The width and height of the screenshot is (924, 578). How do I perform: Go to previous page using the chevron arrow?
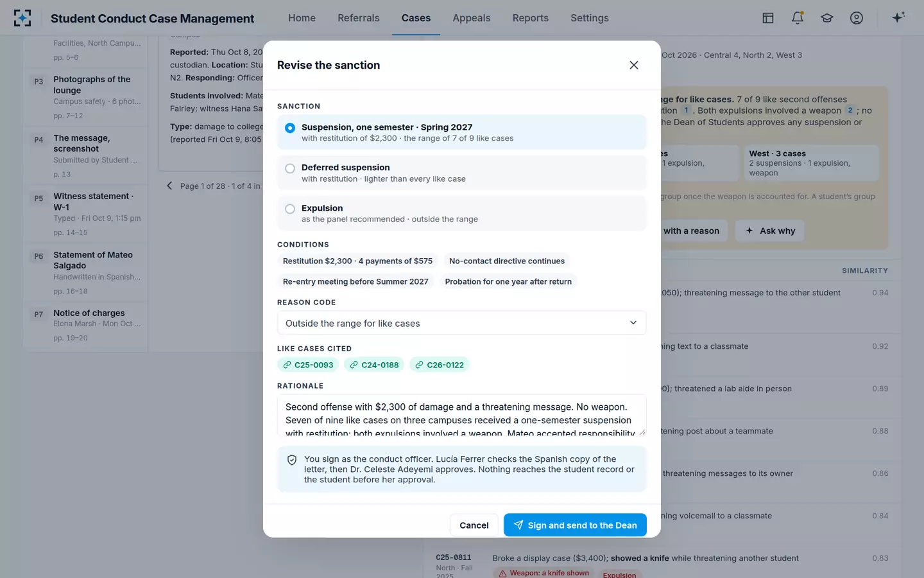169,186
